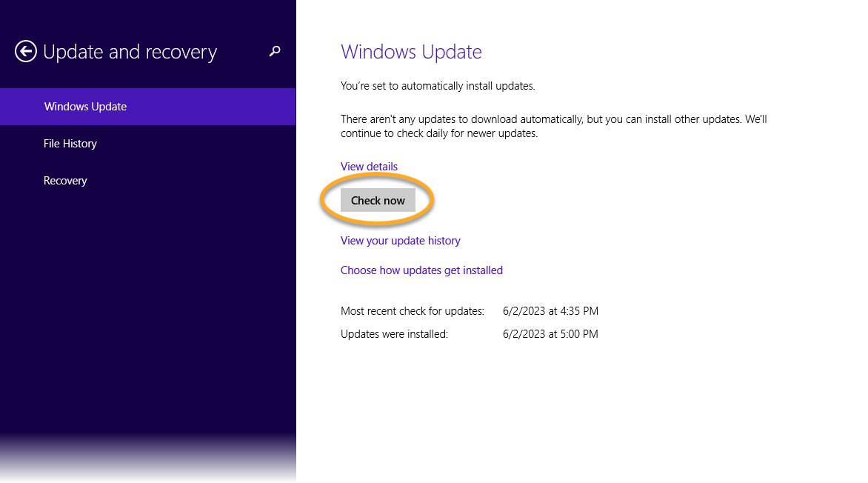The image size is (868, 483).
Task: Click the Most recent check for updates label
Action: pos(412,311)
